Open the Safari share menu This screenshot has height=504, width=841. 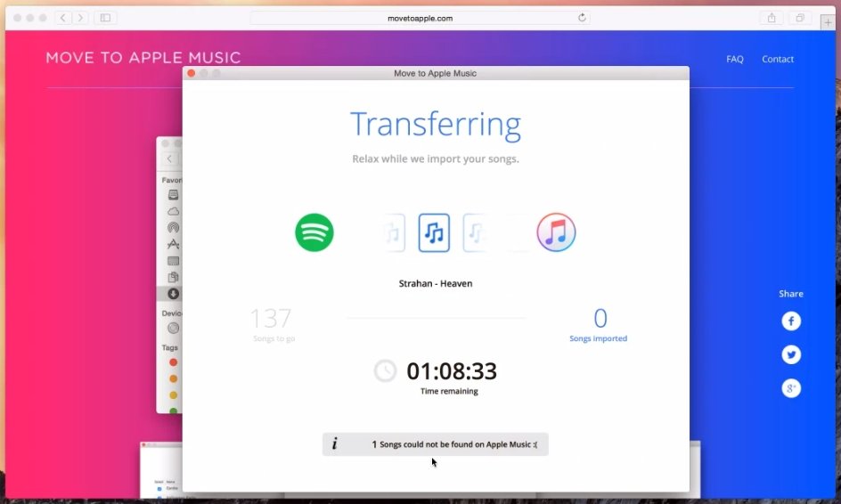(772, 18)
